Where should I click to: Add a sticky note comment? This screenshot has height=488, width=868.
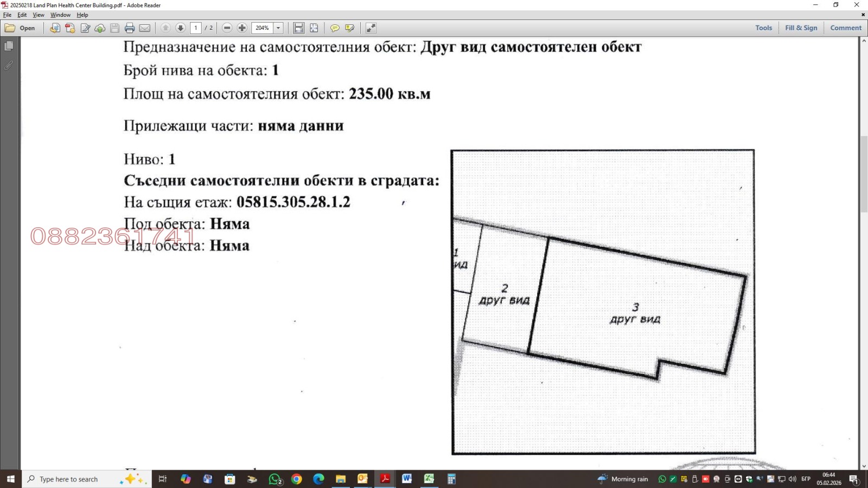click(335, 28)
